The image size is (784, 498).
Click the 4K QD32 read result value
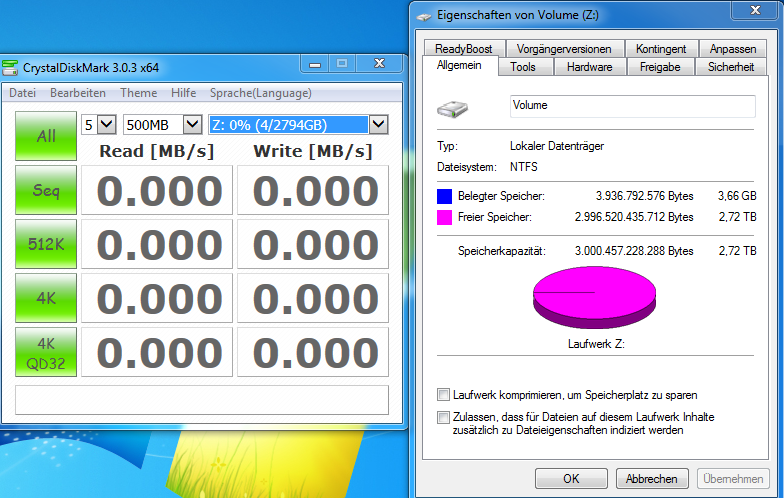tap(157, 352)
